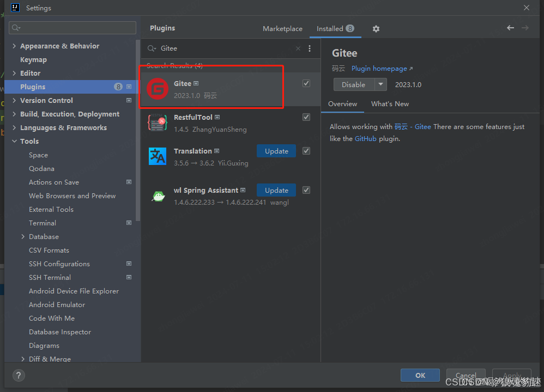
Task: Click the plugin search magnifier icon
Action: point(152,48)
